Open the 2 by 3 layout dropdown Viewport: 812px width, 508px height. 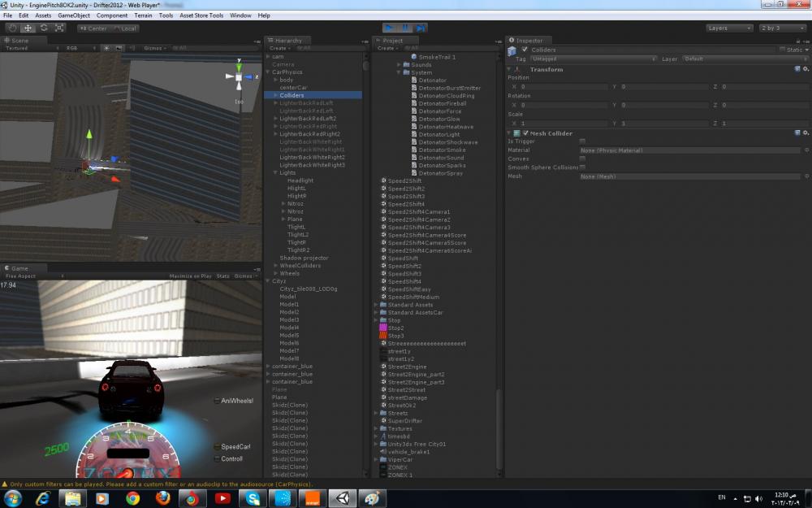pyautogui.click(x=783, y=28)
